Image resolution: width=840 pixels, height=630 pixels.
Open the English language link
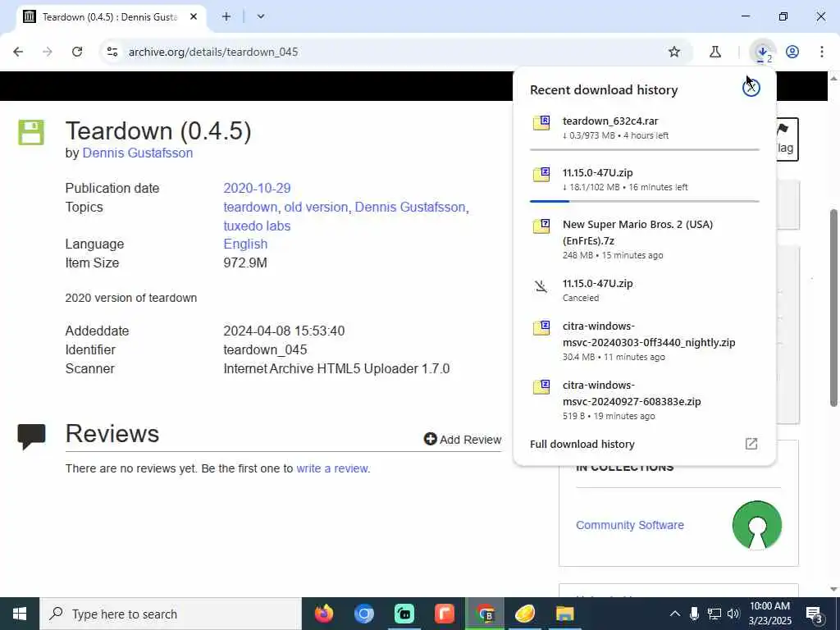click(x=245, y=244)
